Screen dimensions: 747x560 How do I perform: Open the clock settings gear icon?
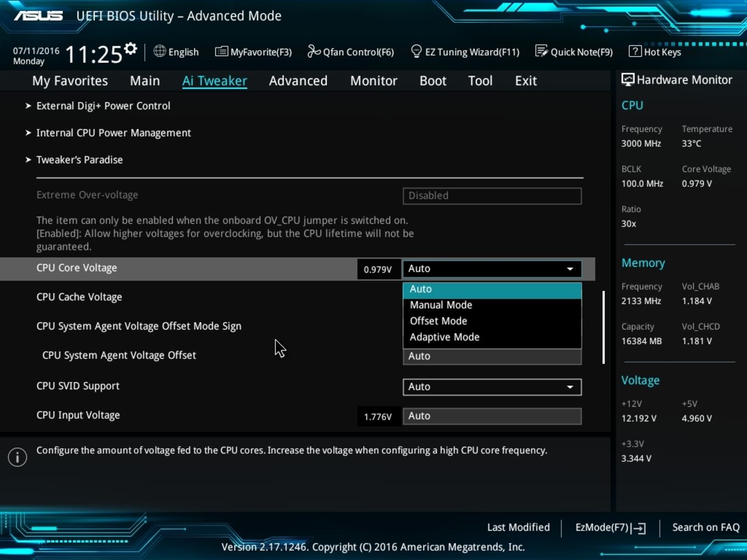click(130, 49)
